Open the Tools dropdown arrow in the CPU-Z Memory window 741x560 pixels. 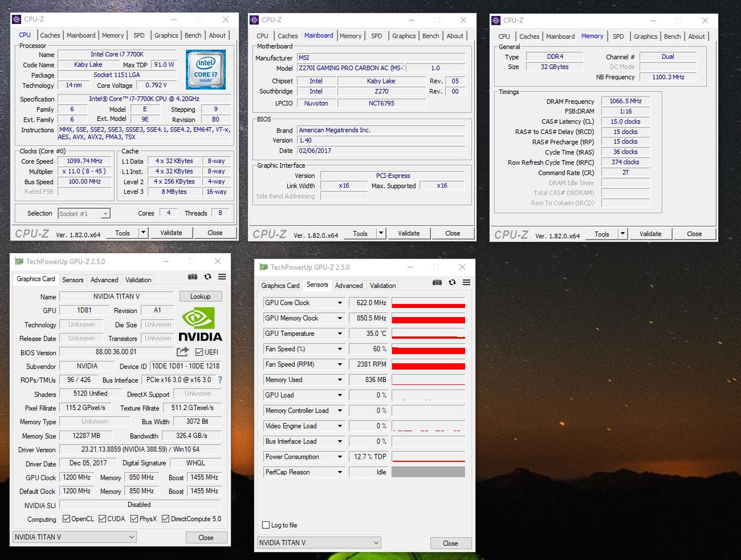coord(622,234)
